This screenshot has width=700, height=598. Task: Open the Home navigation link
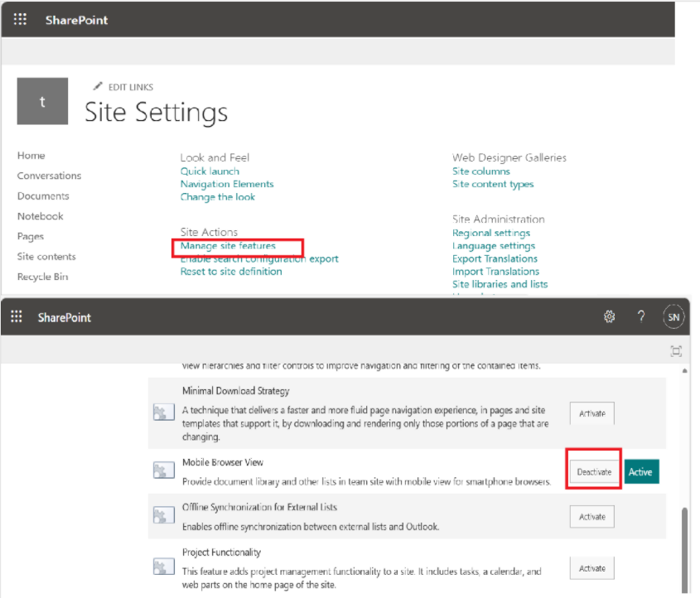31,156
